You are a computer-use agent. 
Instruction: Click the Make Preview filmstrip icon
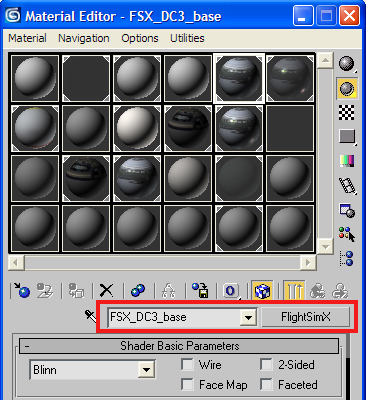click(x=347, y=185)
